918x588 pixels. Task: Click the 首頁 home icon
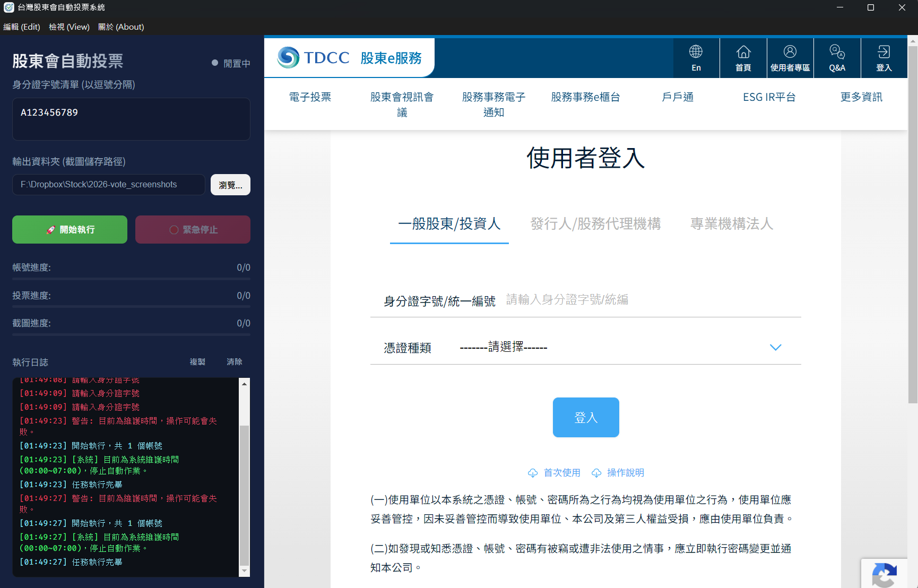pyautogui.click(x=743, y=58)
